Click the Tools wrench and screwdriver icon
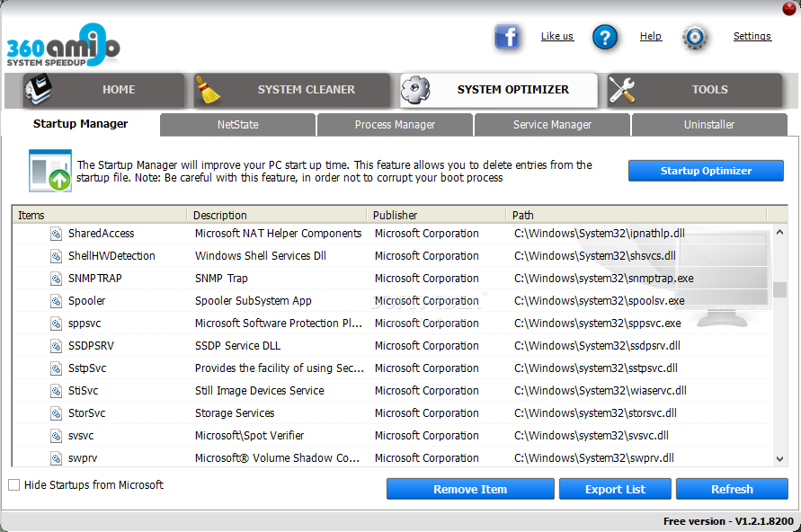The height and width of the screenshot is (532, 801). pyautogui.click(x=622, y=90)
